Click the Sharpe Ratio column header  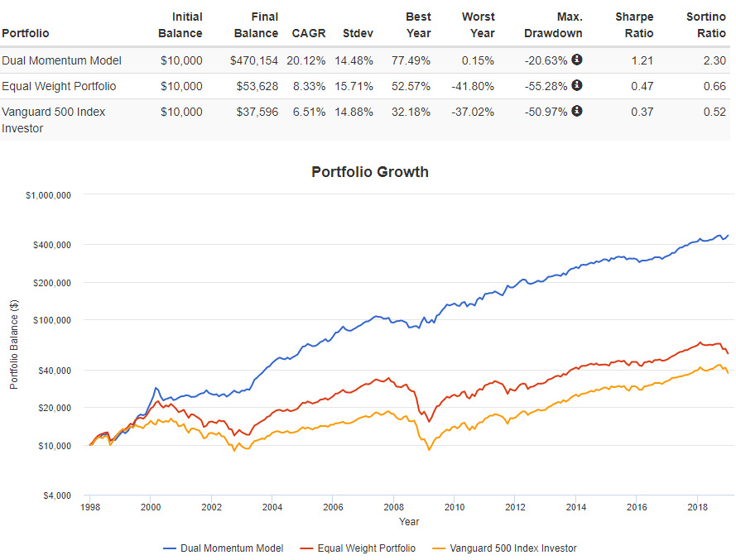click(x=634, y=25)
